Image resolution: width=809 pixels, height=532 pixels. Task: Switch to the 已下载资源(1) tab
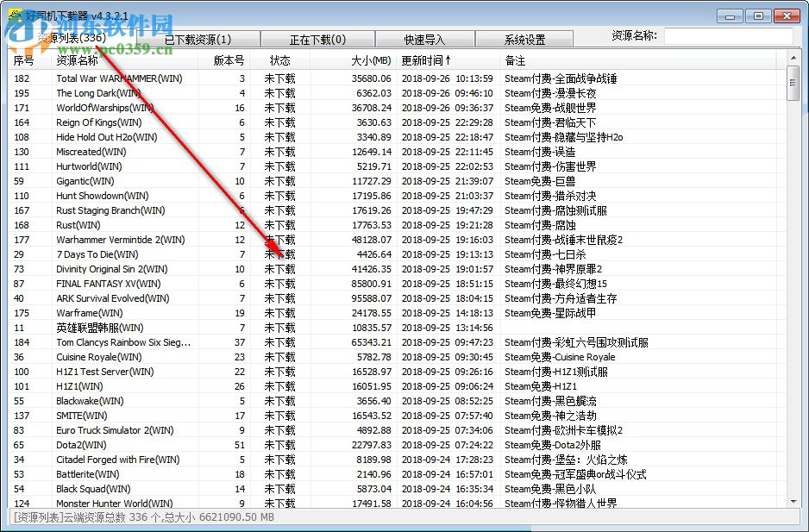(x=198, y=40)
